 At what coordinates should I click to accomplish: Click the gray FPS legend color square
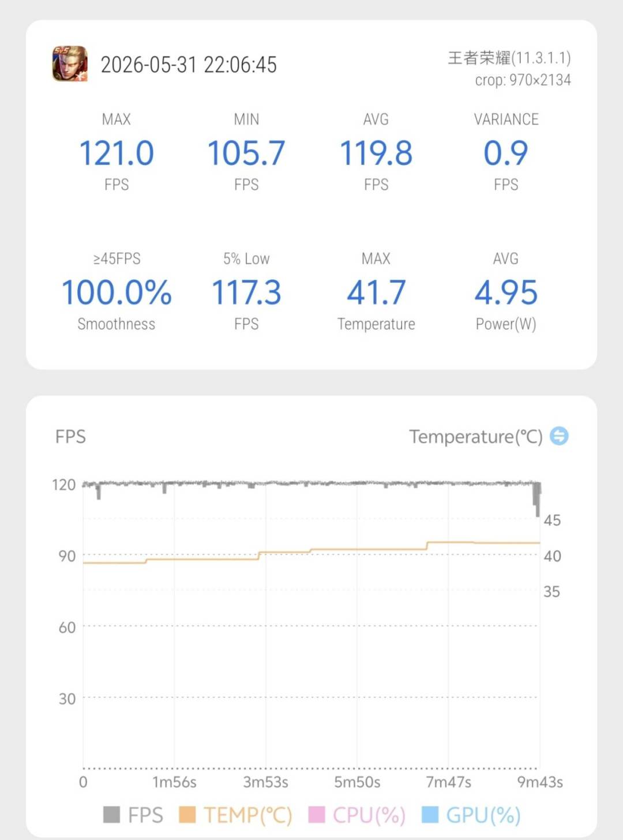click(x=111, y=815)
